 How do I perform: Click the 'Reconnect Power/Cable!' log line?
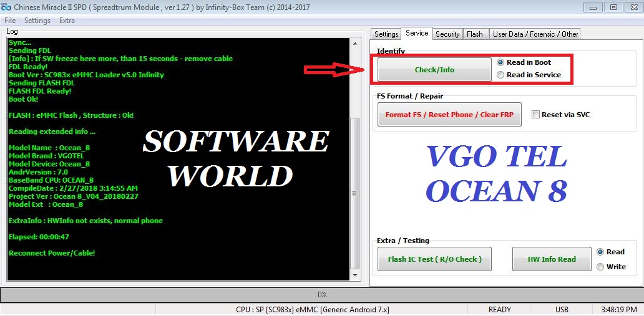[52, 253]
